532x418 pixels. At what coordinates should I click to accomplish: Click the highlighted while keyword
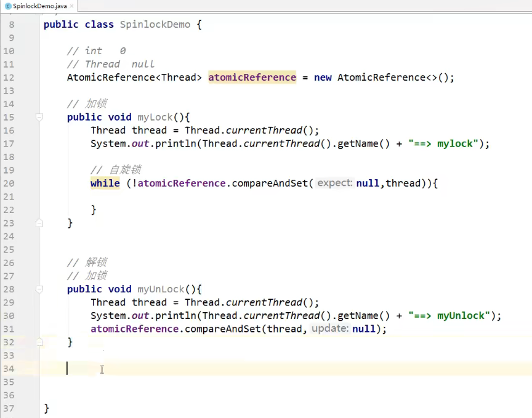tap(105, 183)
